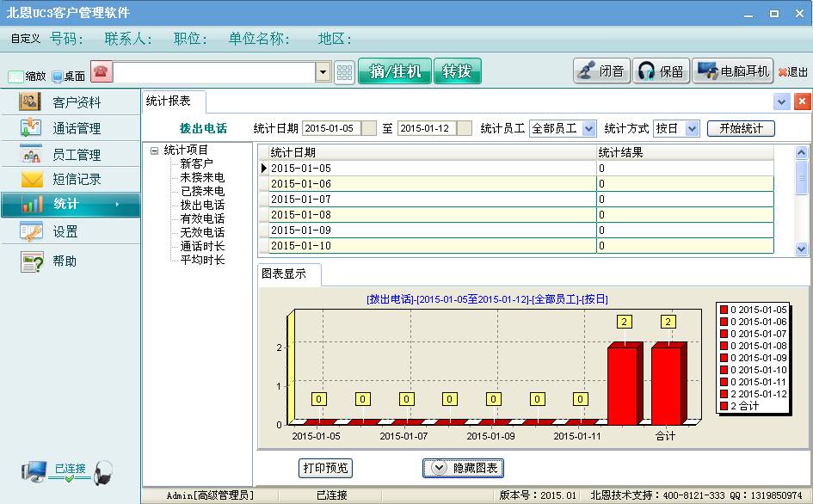Click the red bar above 合计
The width and height of the screenshot is (813, 504).
pos(668,384)
